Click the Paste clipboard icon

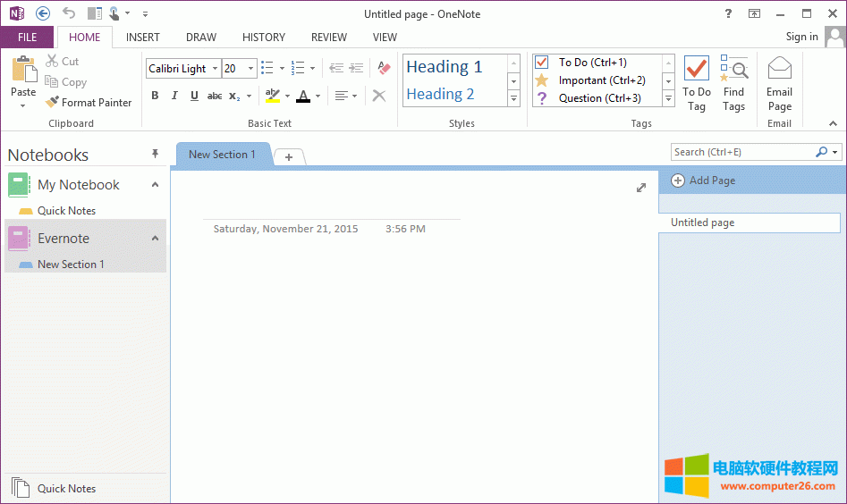coord(23,70)
